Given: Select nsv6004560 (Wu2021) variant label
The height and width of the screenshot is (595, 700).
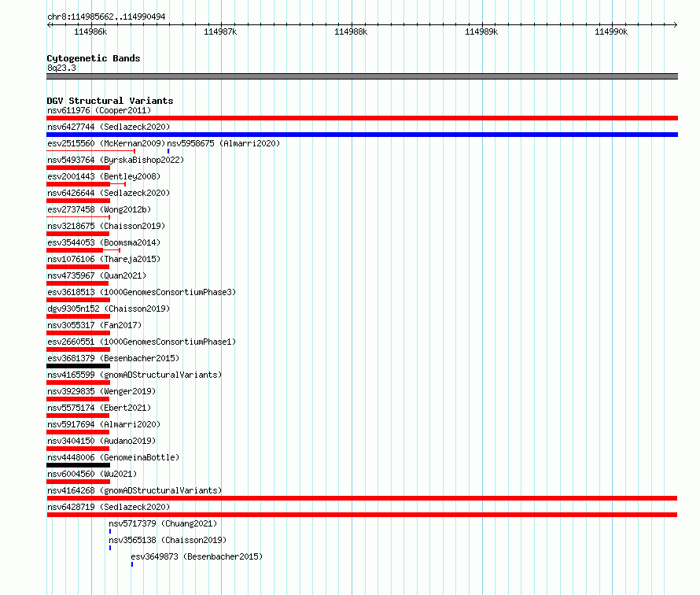Looking at the screenshot, I should click(92, 474).
